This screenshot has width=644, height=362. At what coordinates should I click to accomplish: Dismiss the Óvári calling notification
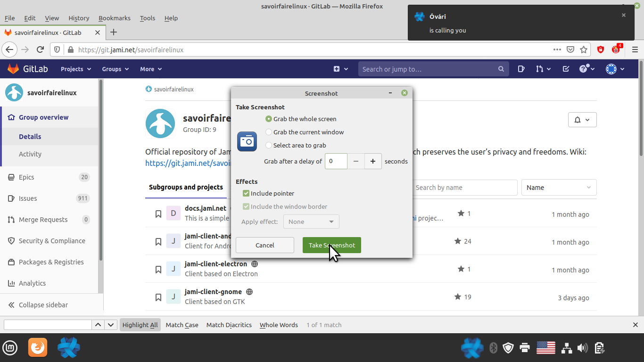point(624,15)
